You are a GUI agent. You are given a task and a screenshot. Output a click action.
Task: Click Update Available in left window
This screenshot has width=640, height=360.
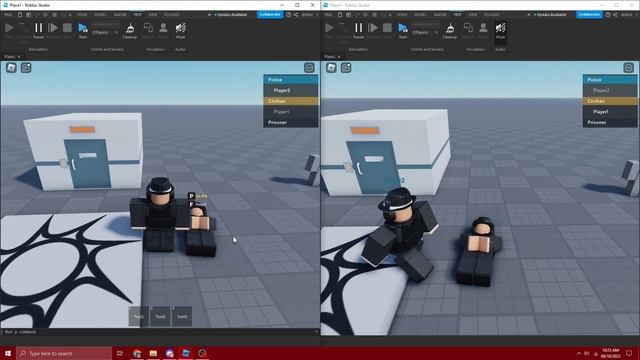(x=231, y=15)
